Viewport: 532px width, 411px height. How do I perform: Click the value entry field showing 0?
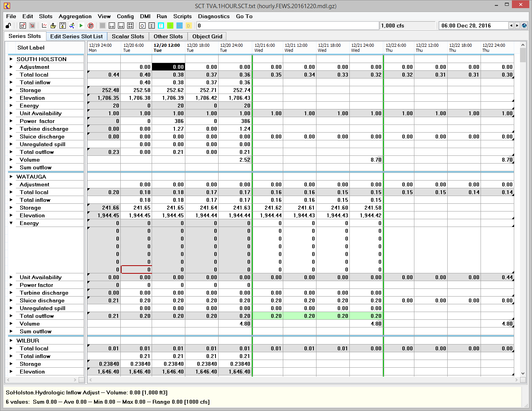[x=287, y=26]
